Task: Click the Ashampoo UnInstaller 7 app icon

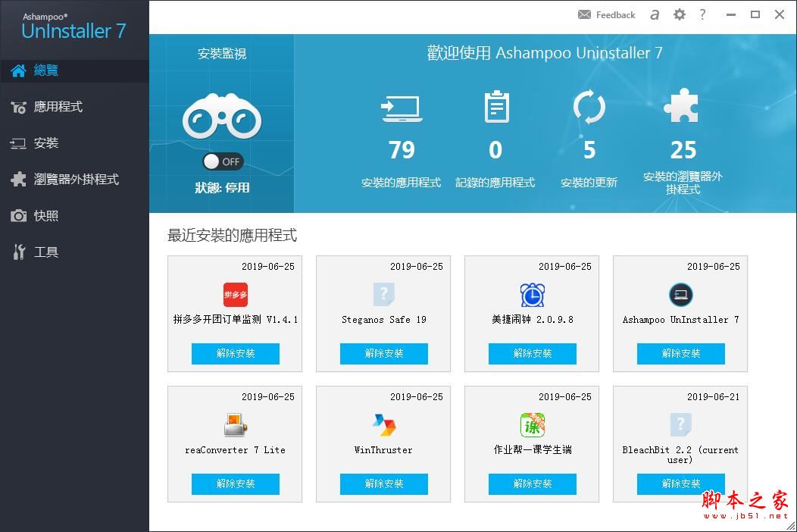Action: click(680, 295)
